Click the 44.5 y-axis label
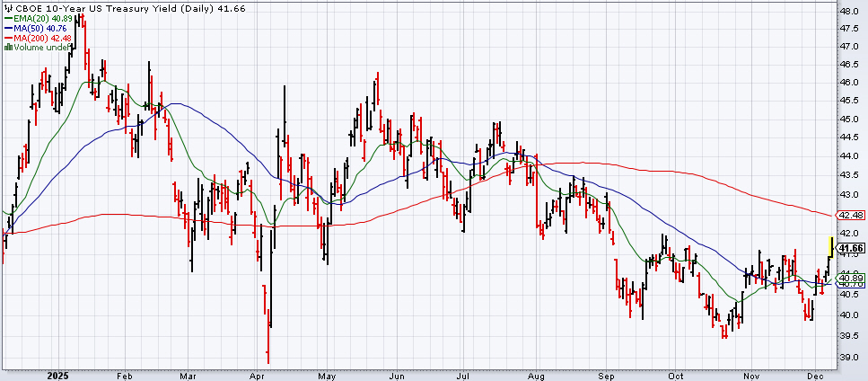The height and width of the screenshot is (381, 868). point(849,137)
